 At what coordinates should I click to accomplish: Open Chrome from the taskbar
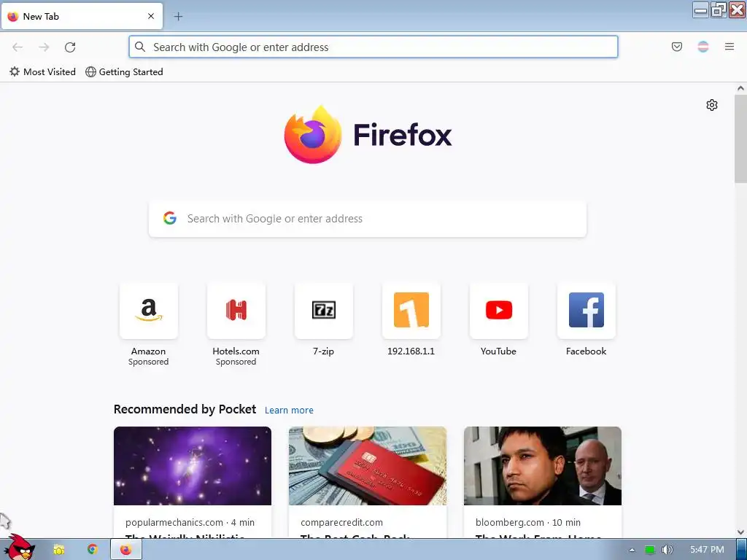pyautogui.click(x=93, y=550)
